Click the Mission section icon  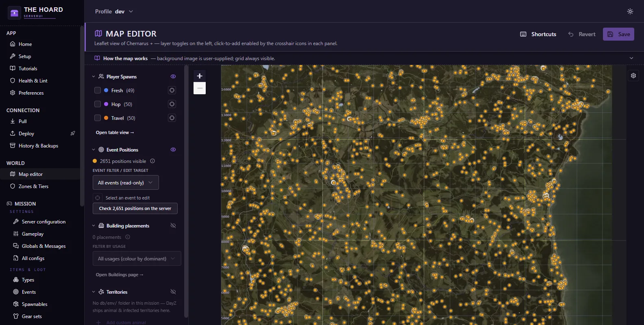(9, 204)
